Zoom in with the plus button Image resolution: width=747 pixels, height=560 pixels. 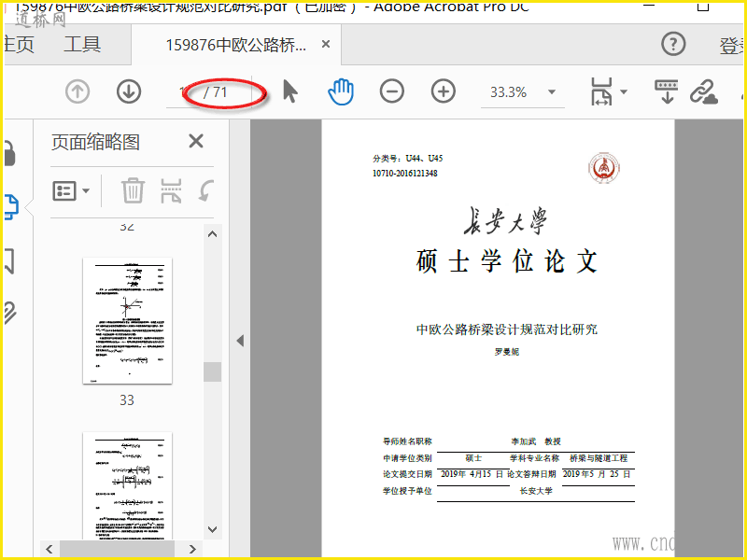(444, 91)
